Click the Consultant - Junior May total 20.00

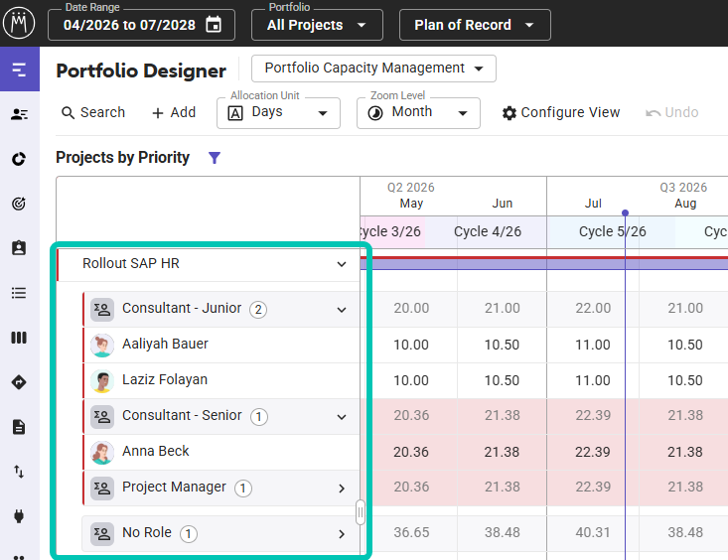point(411,309)
